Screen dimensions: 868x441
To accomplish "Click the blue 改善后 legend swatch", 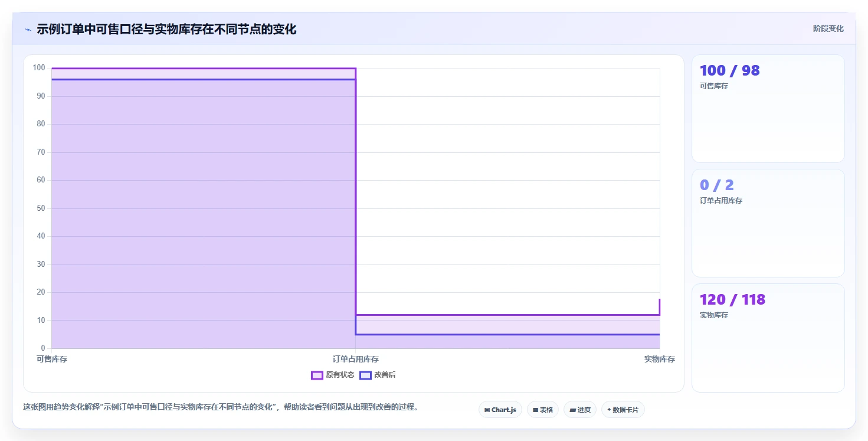I will [x=365, y=375].
